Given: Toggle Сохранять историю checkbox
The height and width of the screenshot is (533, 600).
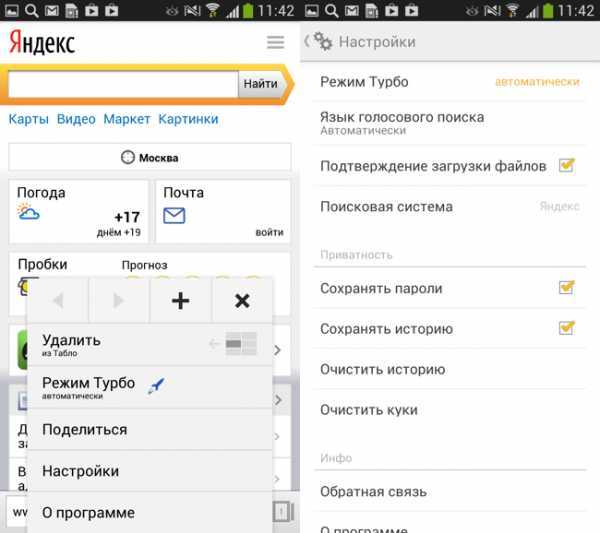Looking at the screenshot, I should click(567, 328).
